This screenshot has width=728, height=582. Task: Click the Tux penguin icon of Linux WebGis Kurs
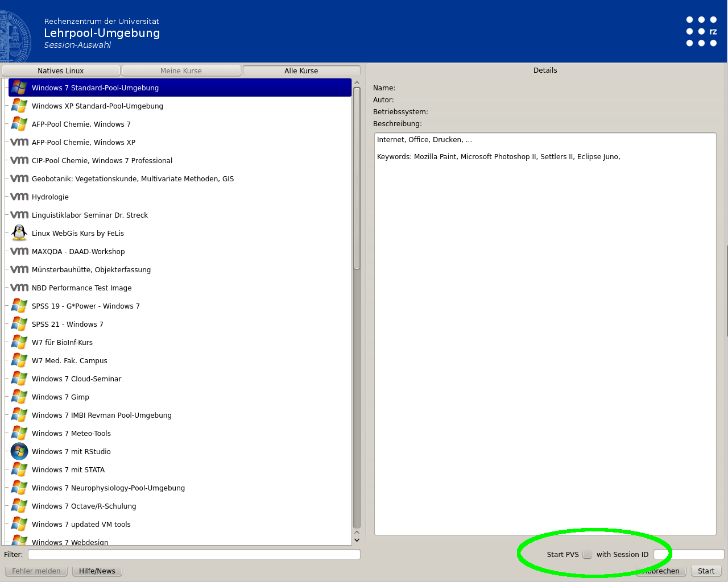[x=19, y=233]
